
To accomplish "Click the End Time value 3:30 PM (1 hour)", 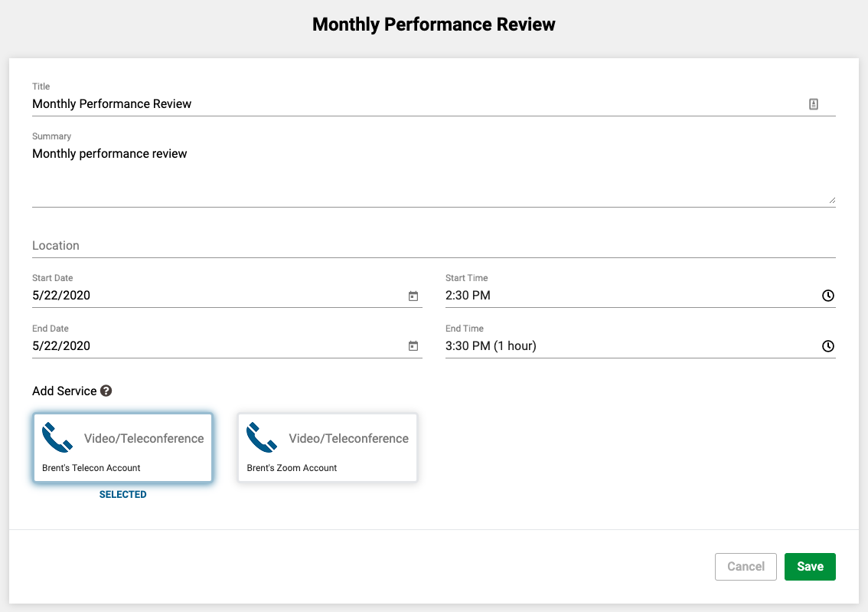I will 491,345.
